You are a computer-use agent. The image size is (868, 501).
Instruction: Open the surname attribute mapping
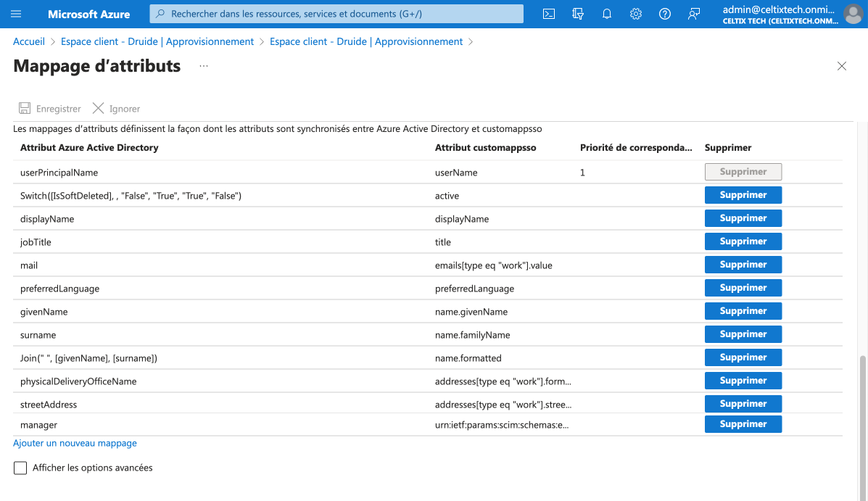tap(38, 336)
